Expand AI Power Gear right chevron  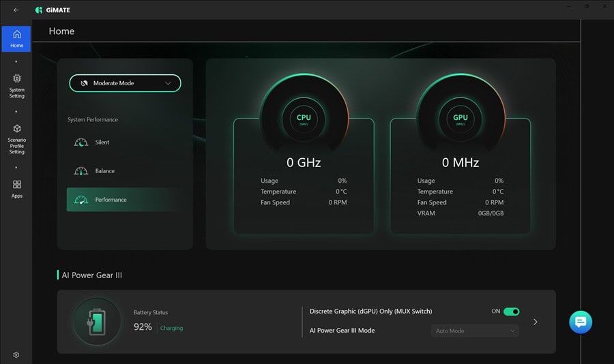[535, 322]
